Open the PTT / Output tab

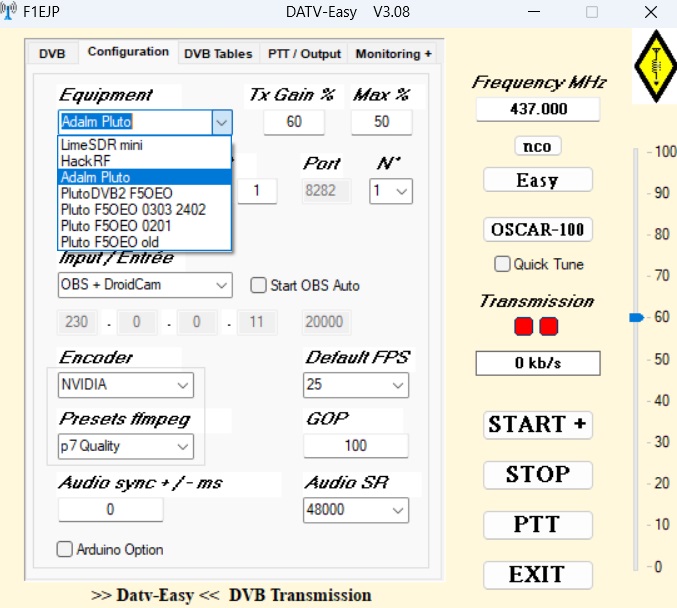click(304, 54)
